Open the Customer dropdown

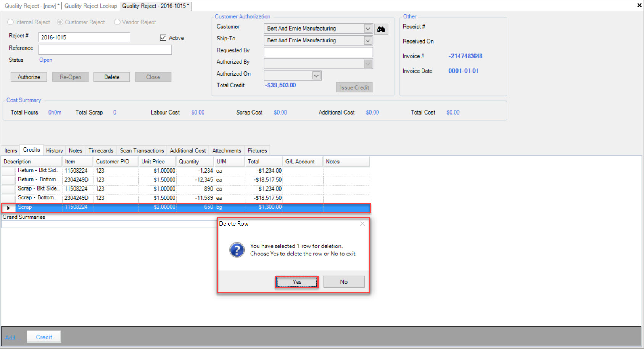point(368,29)
